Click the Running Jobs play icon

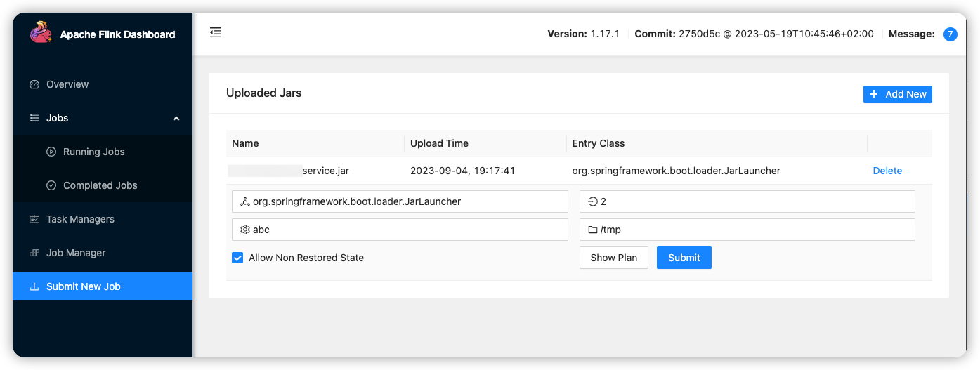tap(51, 152)
